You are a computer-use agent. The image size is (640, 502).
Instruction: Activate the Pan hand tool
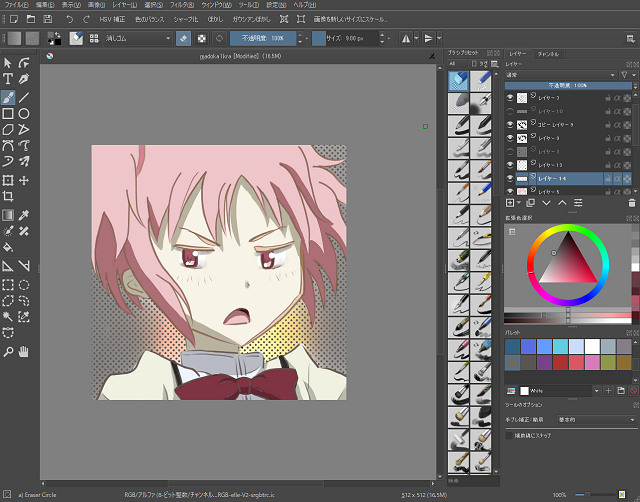point(24,351)
